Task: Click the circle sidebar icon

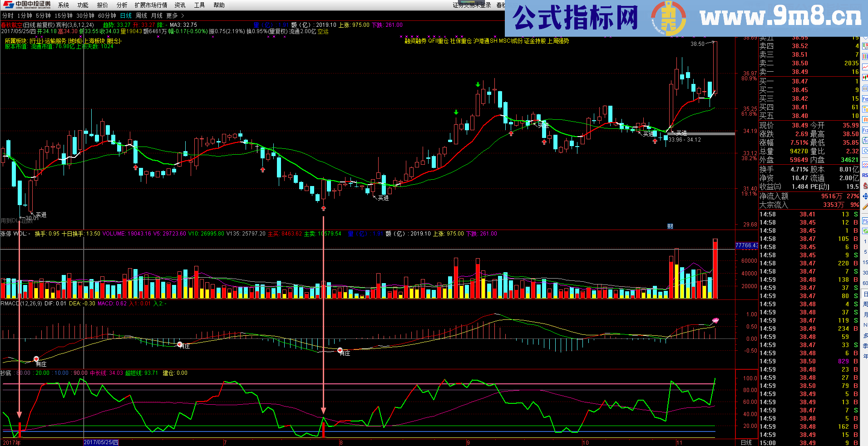Action: pos(865,151)
